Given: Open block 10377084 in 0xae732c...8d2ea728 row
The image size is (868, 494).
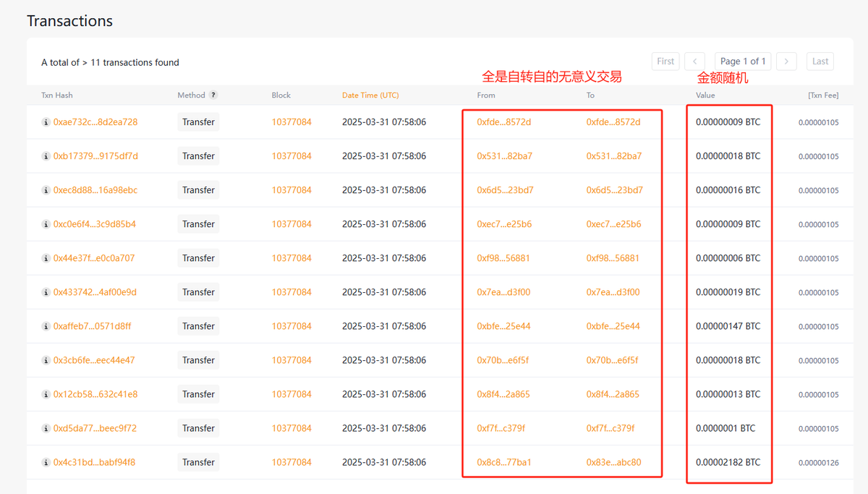Looking at the screenshot, I should pyautogui.click(x=292, y=122).
